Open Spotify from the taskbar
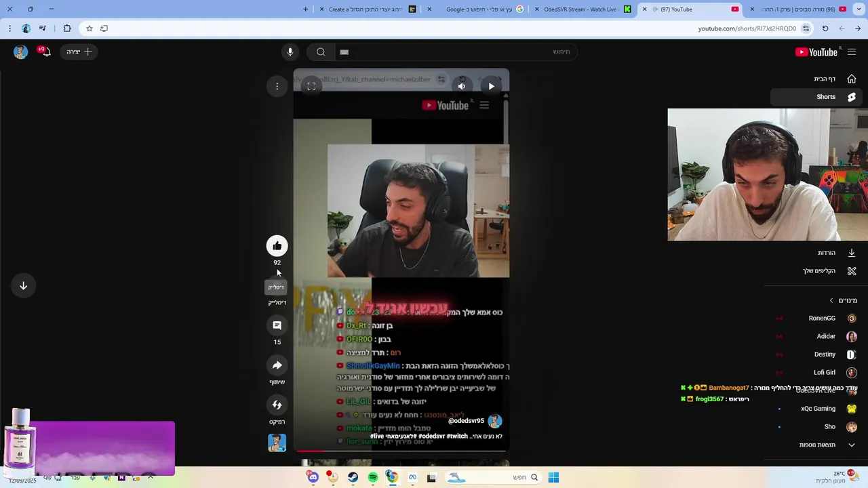 tap(372, 478)
